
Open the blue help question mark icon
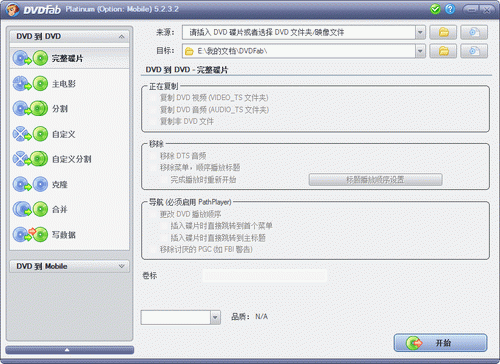[450, 9]
